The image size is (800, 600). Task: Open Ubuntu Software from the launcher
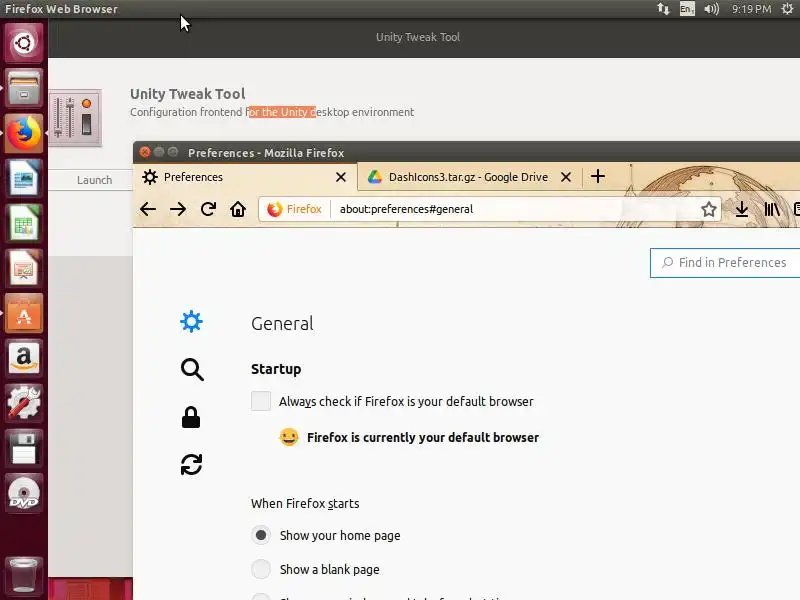click(x=23, y=313)
